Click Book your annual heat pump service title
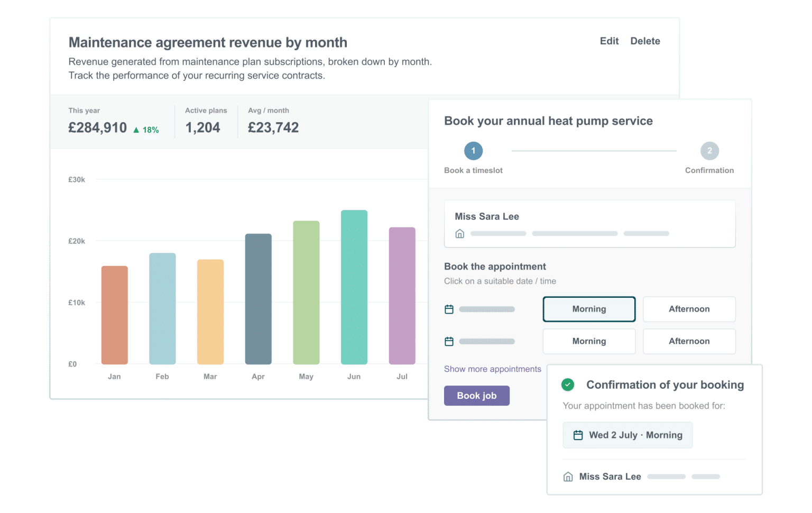This screenshot has height=513, width=812. (548, 121)
